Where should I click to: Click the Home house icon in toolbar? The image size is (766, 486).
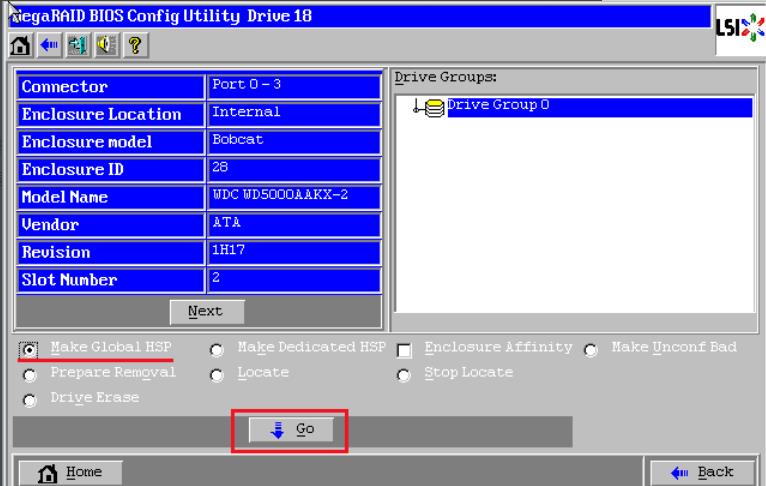tap(21, 45)
